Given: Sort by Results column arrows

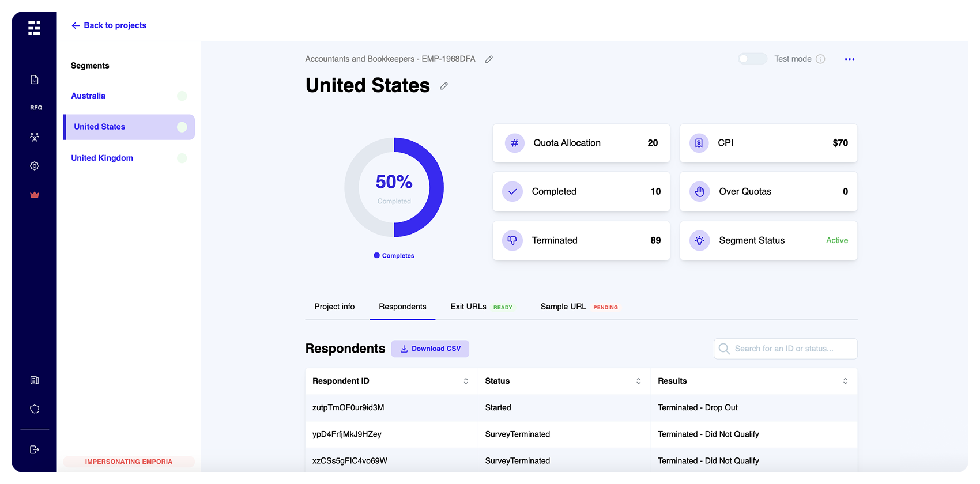Looking at the screenshot, I should [x=846, y=381].
